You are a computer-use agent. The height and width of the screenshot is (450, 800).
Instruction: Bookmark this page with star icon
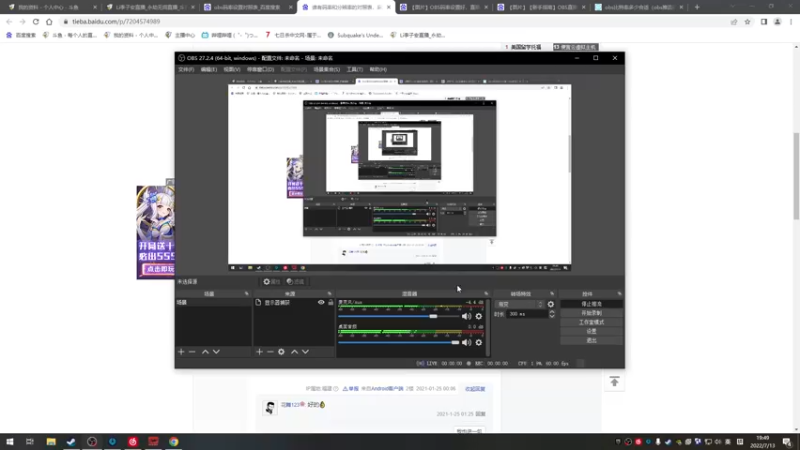point(747,21)
